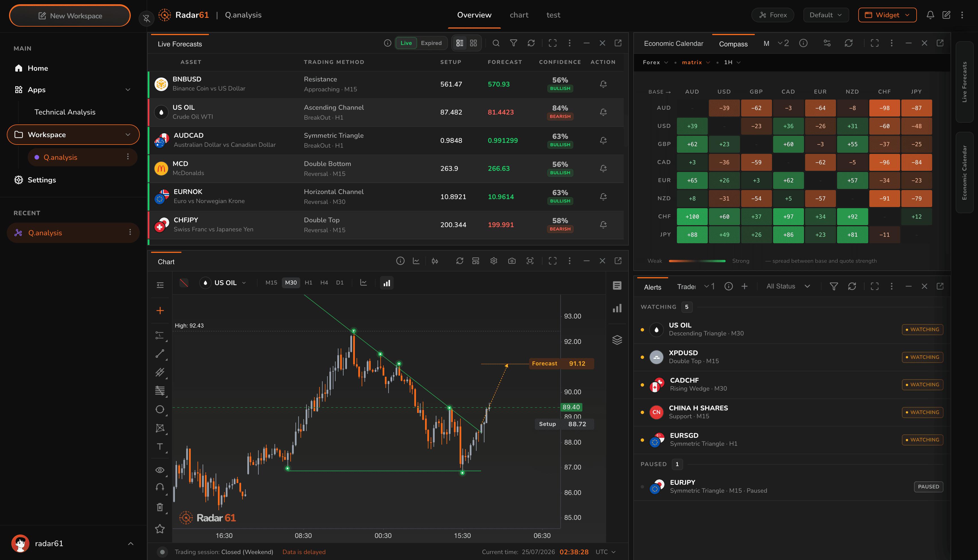Refresh the Economic Calendar Compass panel

tap(849, 43)
